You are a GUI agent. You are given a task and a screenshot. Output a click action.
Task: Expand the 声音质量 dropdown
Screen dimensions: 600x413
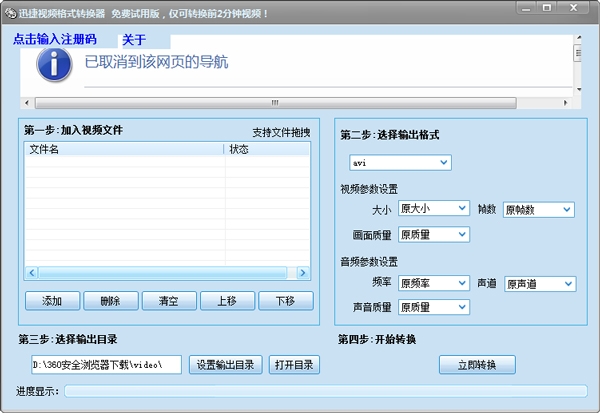coord(433,307)
